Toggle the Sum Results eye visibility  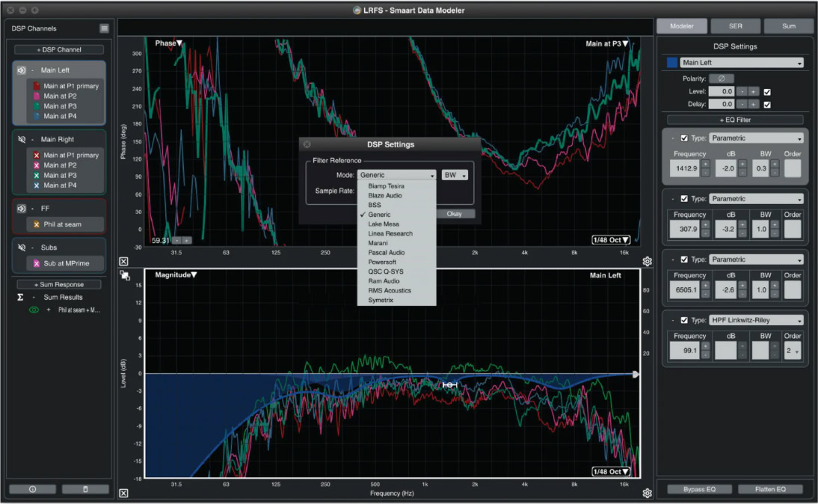coord(33,310)
